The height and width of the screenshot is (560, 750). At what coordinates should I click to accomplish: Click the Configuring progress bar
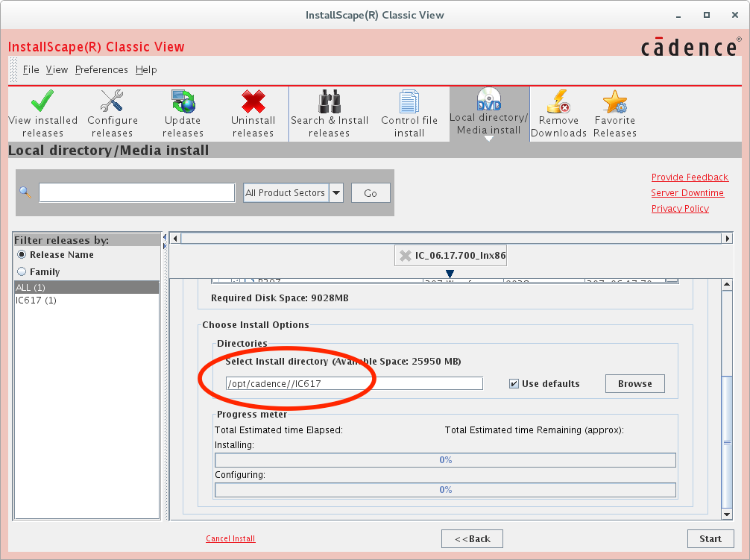(445, 490)
